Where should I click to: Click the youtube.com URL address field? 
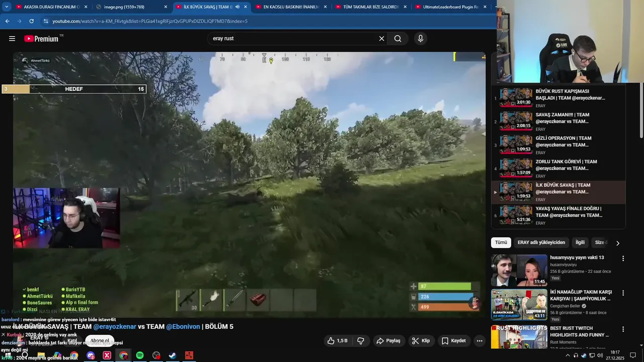pos(150,21)
